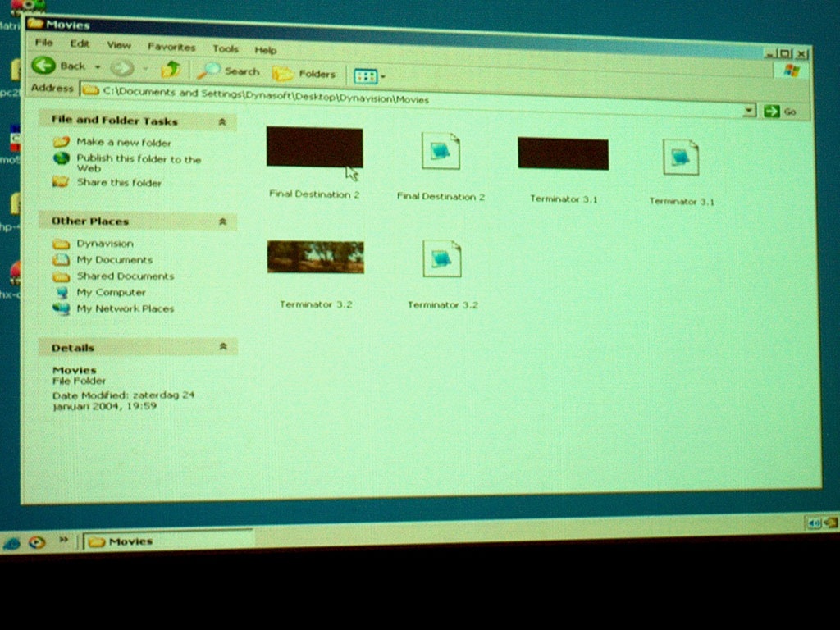Image resolution: width=840 pixels, height=630 pixels.
Task: Open My Computer link
Action: pos(112,293)
